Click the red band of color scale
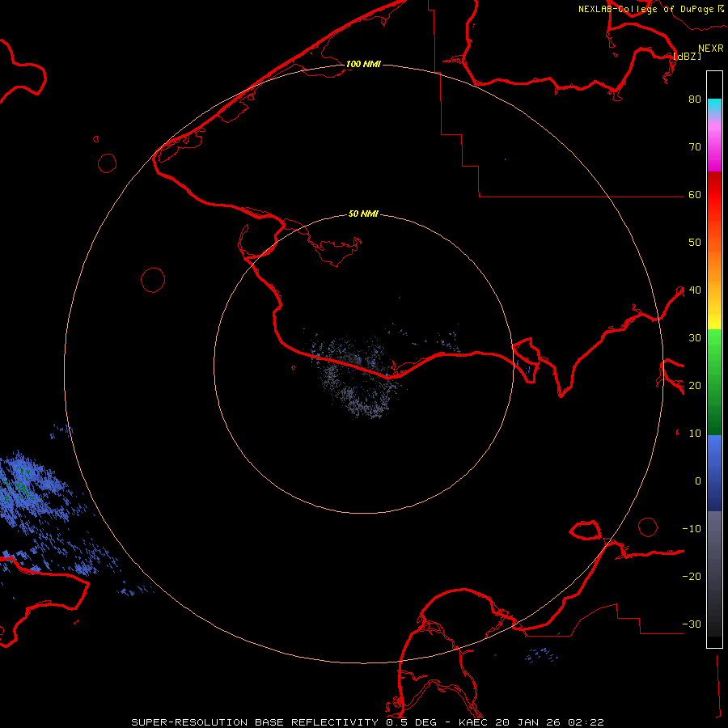Viewport: 728px width, 728px height. pos(714,206)
